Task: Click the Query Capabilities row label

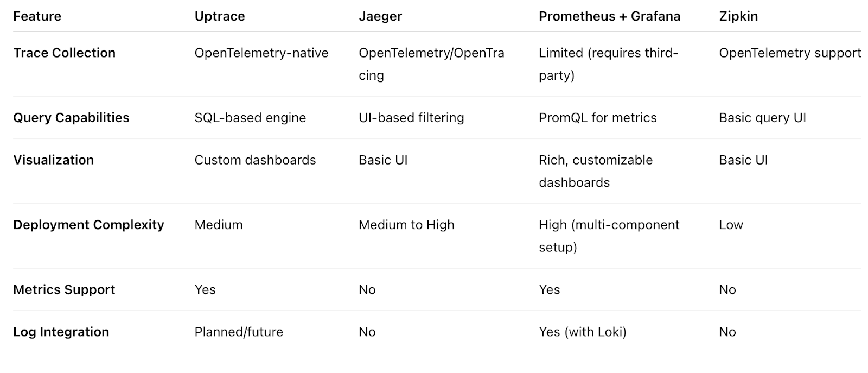Action: point(71,118)
